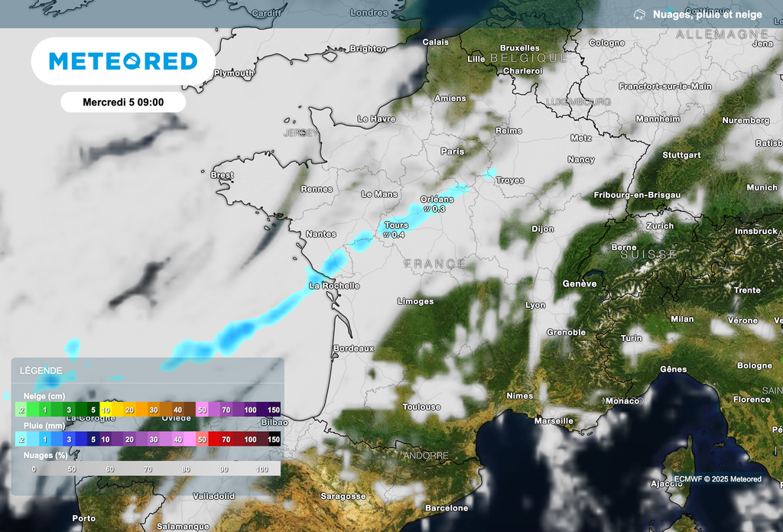This screenshot has height=532, width=783.
Task: Click the light blue 0.2 mm rain swatch
Action: click(x=20, y=440)
